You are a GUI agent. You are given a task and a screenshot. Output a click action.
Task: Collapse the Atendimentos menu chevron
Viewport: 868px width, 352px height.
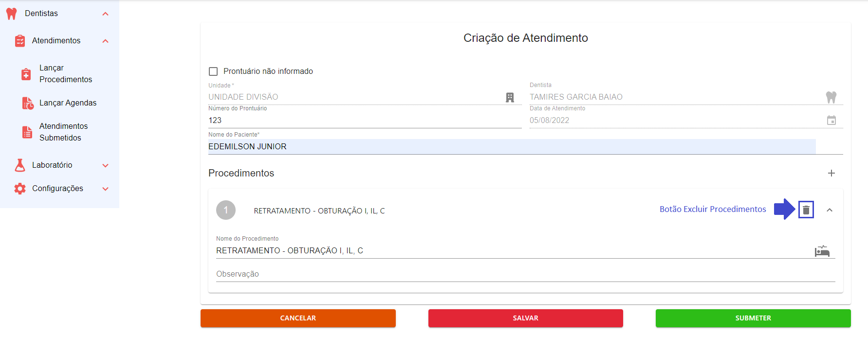click(105, 41)
